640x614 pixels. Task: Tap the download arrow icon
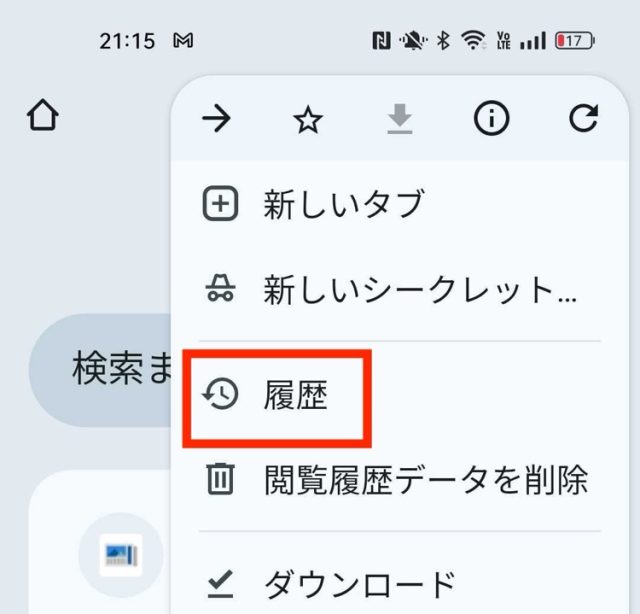pos(400,119)
